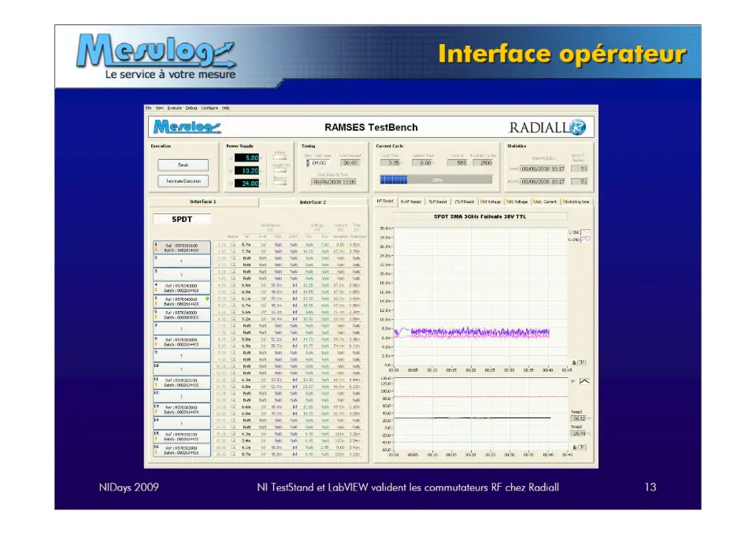This screenshot has width=756, height=534.
Task: Click the Start Date & Time value 09/09/2008 11:05
Action: tap(334, 182)
